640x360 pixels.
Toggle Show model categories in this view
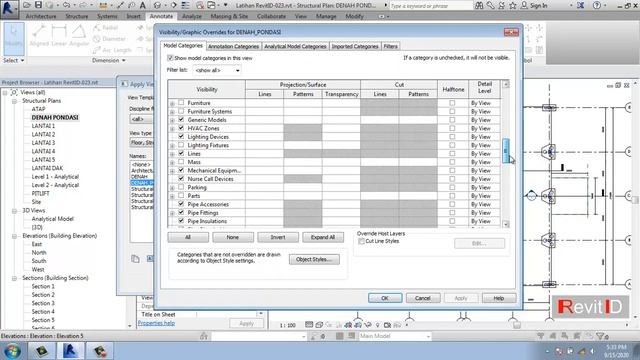170,58
